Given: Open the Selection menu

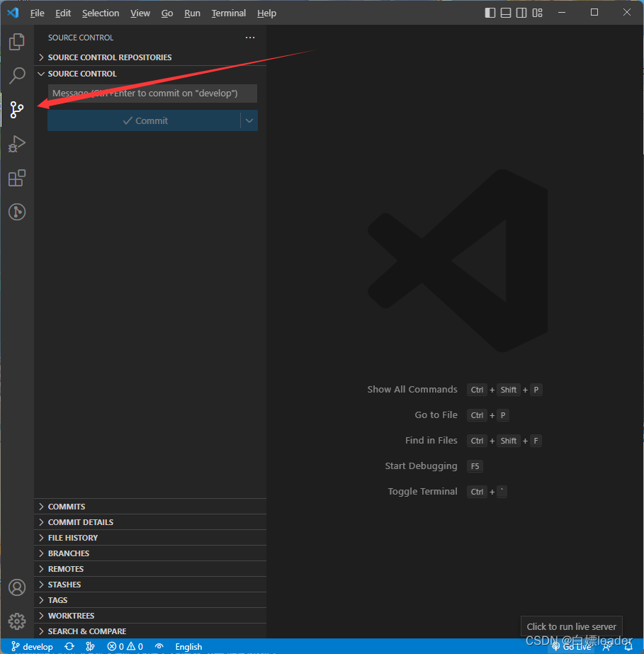Looking at the screenshot, I should click(101, 13).
